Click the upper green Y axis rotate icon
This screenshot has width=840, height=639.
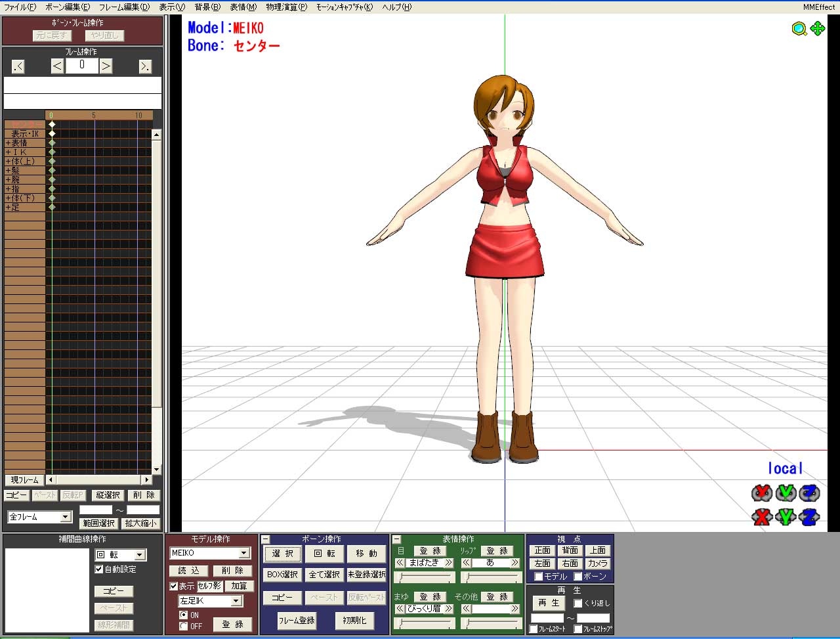click(x=786, y=493)
